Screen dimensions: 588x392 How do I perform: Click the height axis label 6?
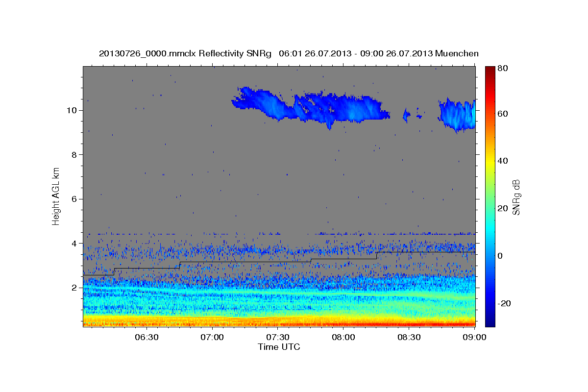[x=73, y=199]
